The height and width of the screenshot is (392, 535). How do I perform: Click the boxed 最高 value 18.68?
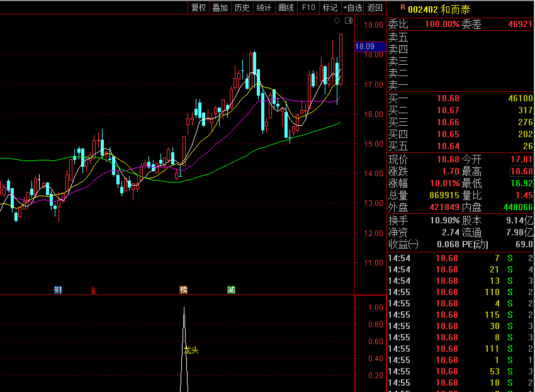pos(521,171)
